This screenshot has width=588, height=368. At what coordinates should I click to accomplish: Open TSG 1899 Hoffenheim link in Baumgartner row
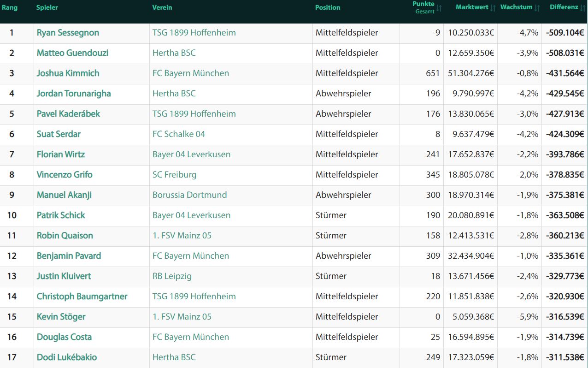(x=194, y=297)
